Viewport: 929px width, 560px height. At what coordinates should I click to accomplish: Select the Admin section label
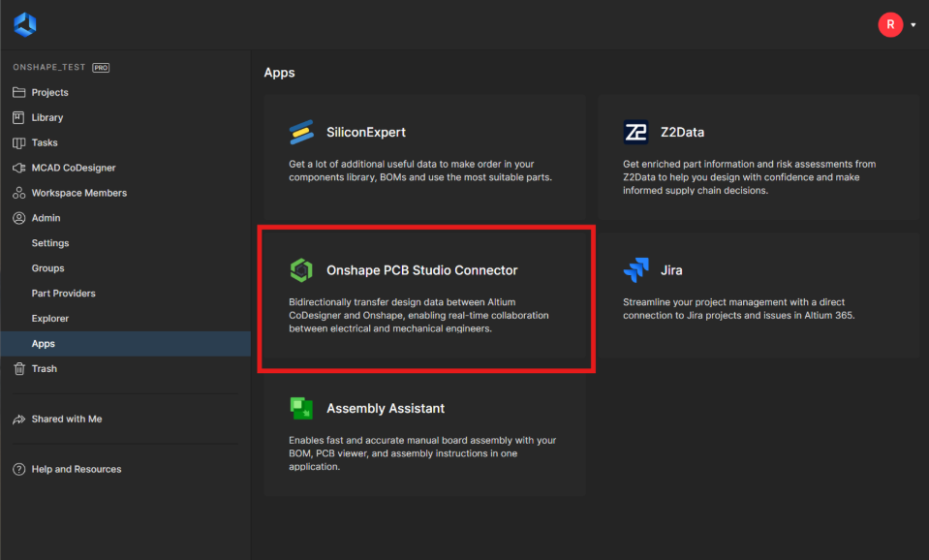coord(46,218)
